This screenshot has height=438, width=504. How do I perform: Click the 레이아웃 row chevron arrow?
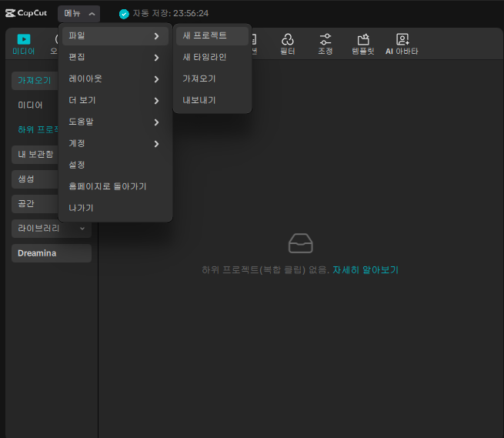pyautogui.click(x=156, y=79)
